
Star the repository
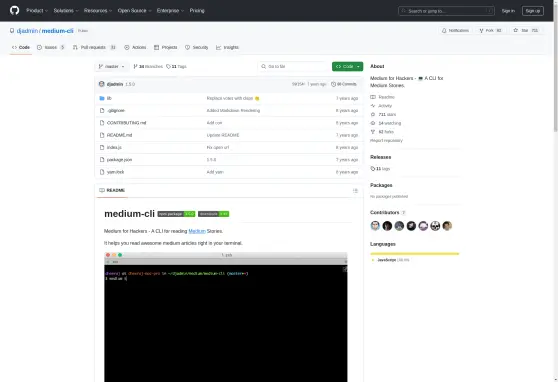tap(525, 31)
